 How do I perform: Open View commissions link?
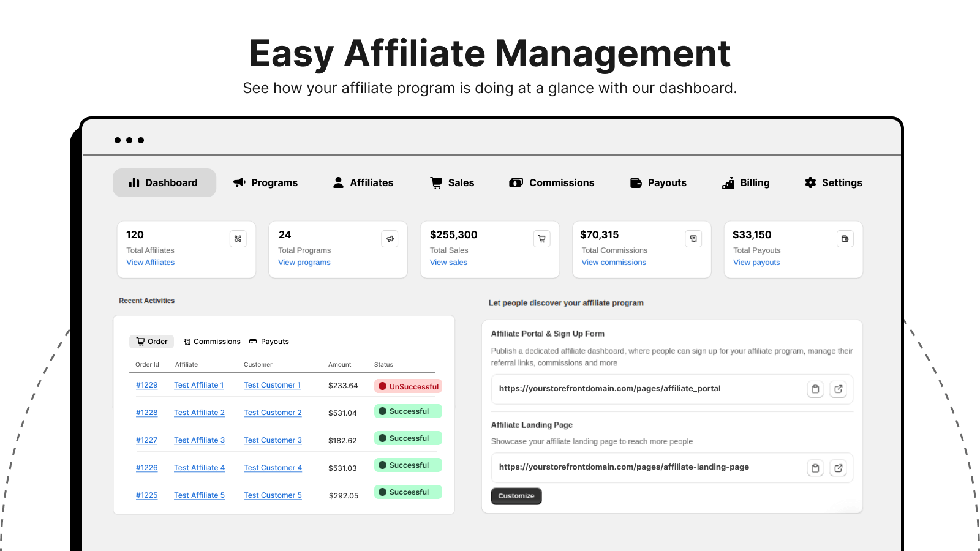click(x=613, y=262)
